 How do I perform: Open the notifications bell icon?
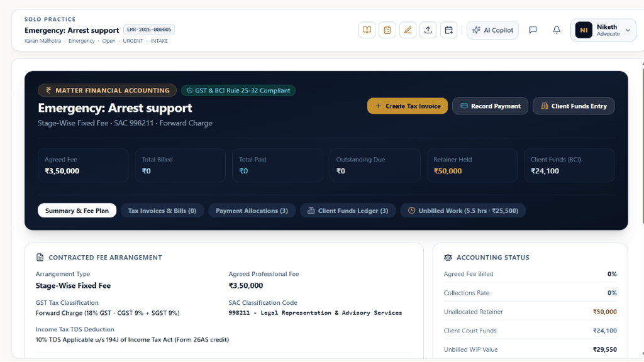point(557,30)
